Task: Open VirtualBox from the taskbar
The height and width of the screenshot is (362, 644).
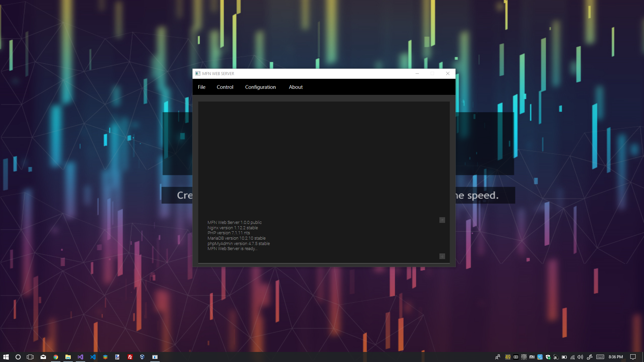Action: tap(142, 357)
